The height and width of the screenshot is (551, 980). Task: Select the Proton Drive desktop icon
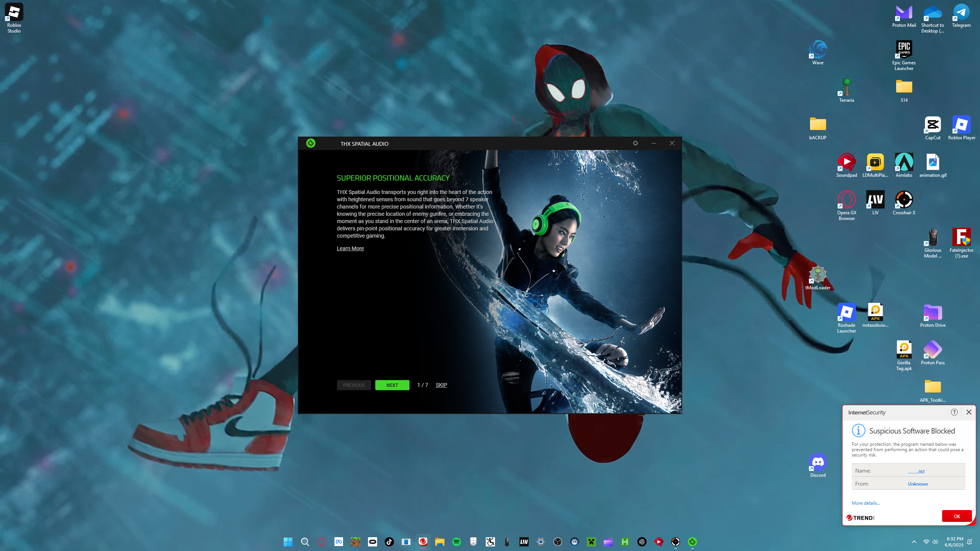933,315
